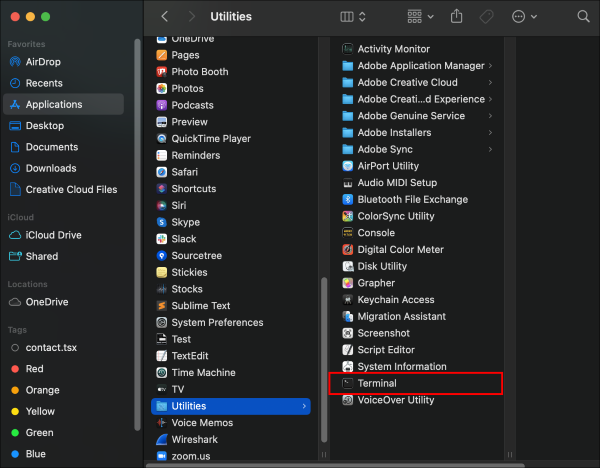The height and width of the screenshot is (468, 600).
Task: Open Recents in the sidebar
Action: pos(63,83)
